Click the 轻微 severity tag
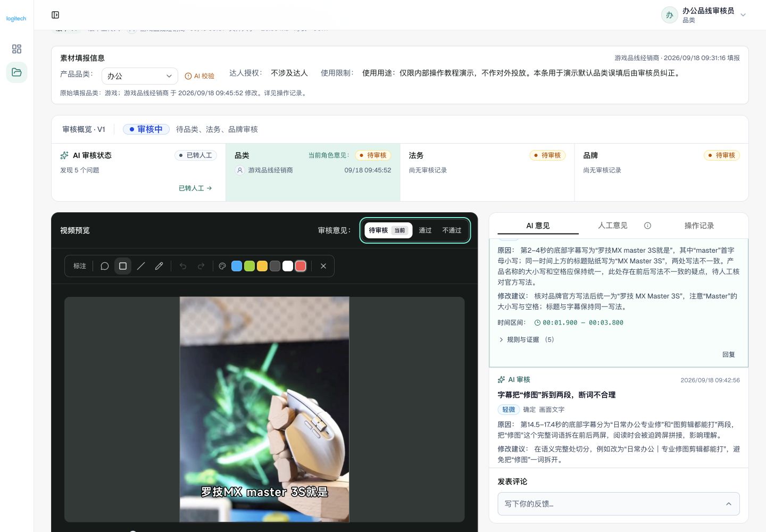766x532 pixels. (509, 410)
